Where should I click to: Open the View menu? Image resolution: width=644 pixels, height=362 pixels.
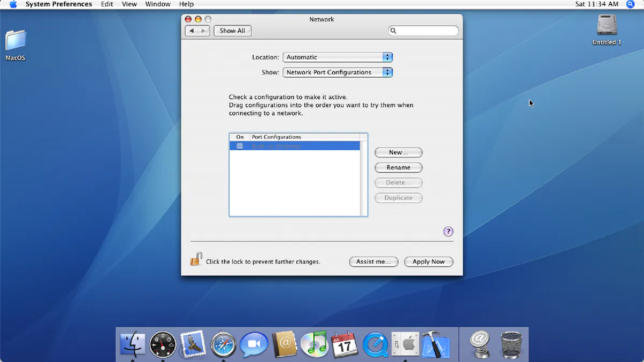129,4
